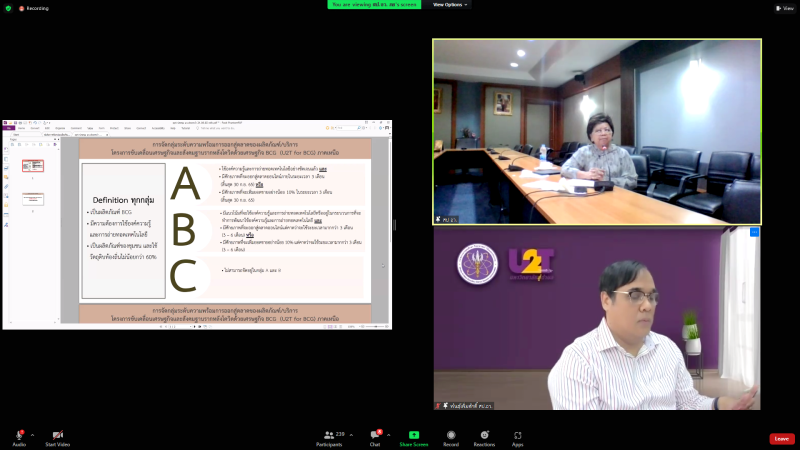Viewport: 800px width, 450px height.
Task: Open the Participants panel
Action: (x=329, y=435)
